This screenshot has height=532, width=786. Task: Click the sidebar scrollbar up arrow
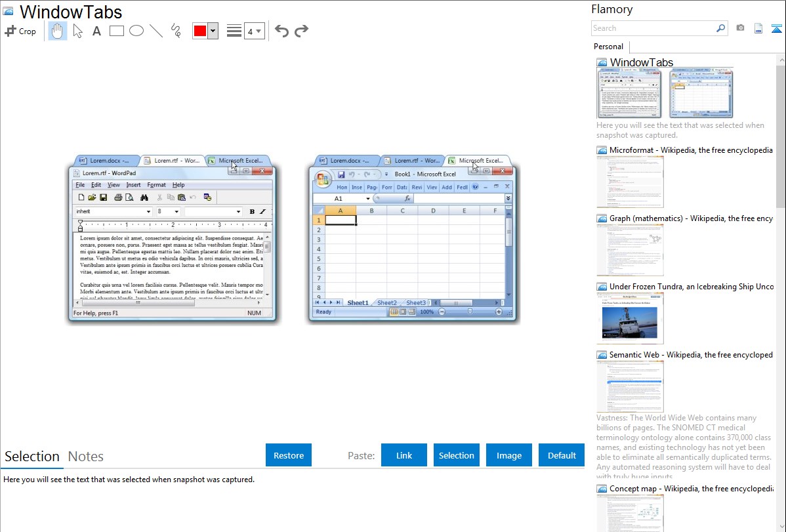[x=781, y=60]
